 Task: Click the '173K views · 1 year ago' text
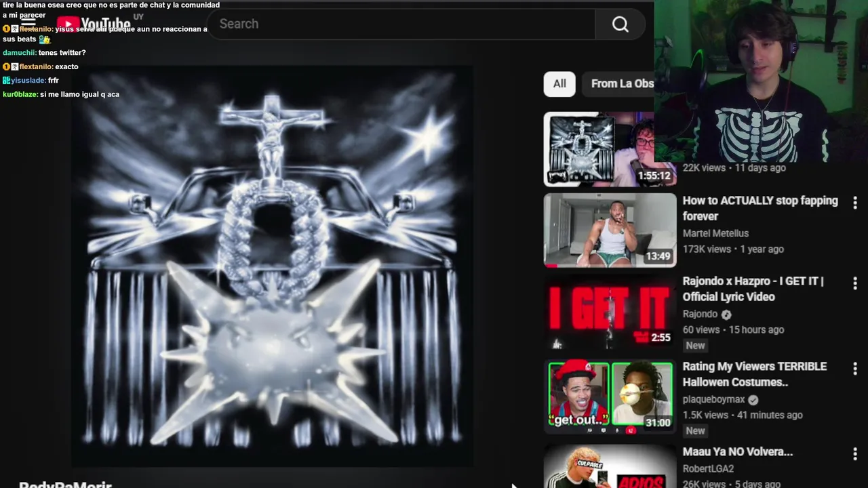coord(733,249)
